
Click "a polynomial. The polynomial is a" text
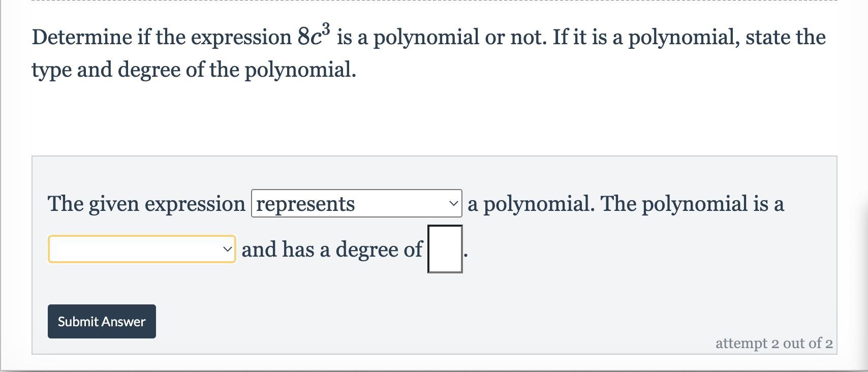tap(626, 204)
